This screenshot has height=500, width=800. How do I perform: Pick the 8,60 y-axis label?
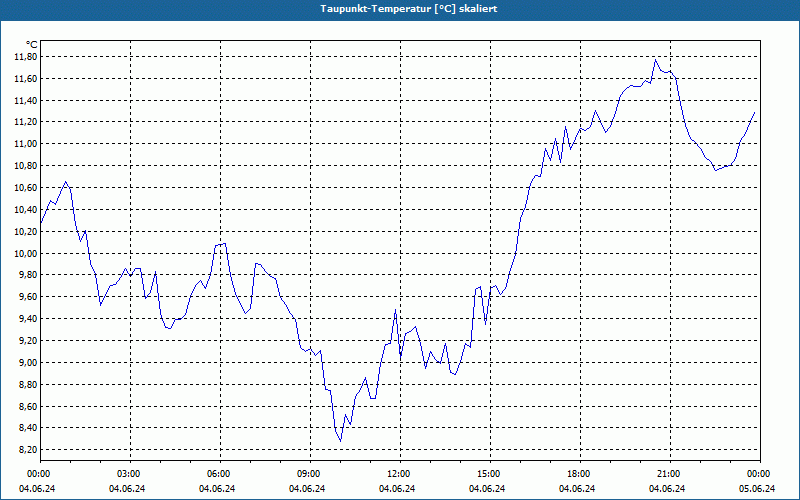(28, 406)
